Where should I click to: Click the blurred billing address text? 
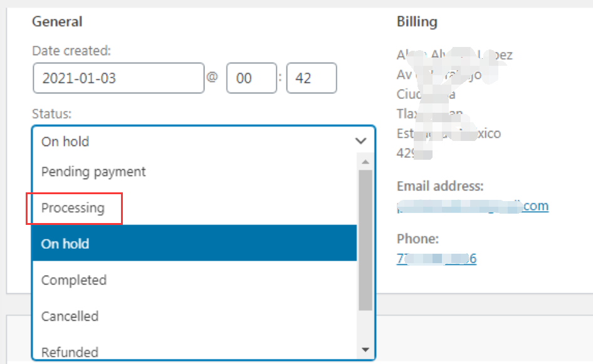454,104
